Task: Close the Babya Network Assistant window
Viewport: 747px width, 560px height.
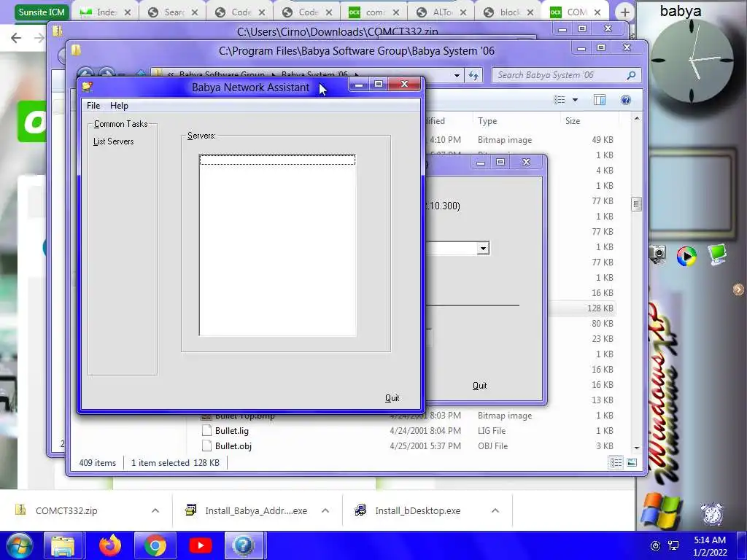Action: point(404,85)
